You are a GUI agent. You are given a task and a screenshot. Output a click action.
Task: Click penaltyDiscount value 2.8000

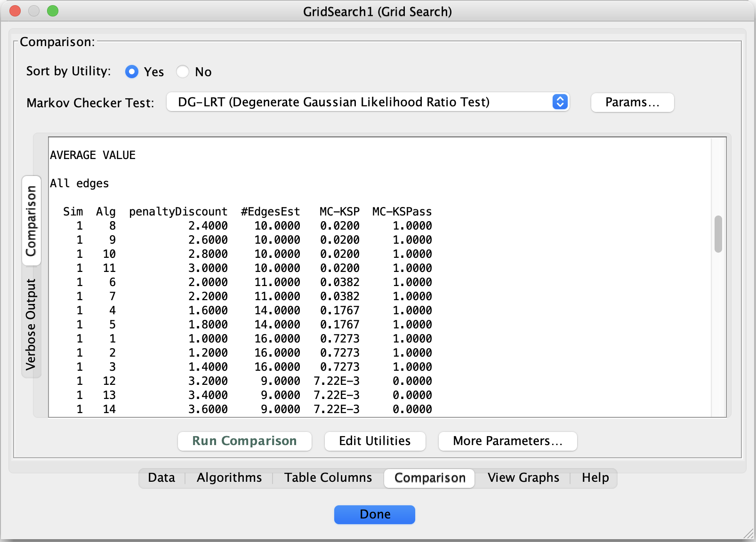[x=208, y=254]
